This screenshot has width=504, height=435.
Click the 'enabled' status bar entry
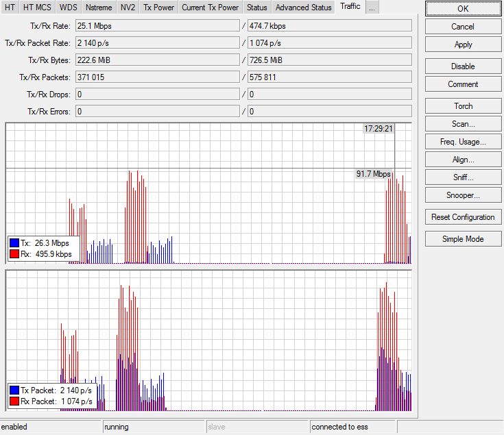coord(14,427)
